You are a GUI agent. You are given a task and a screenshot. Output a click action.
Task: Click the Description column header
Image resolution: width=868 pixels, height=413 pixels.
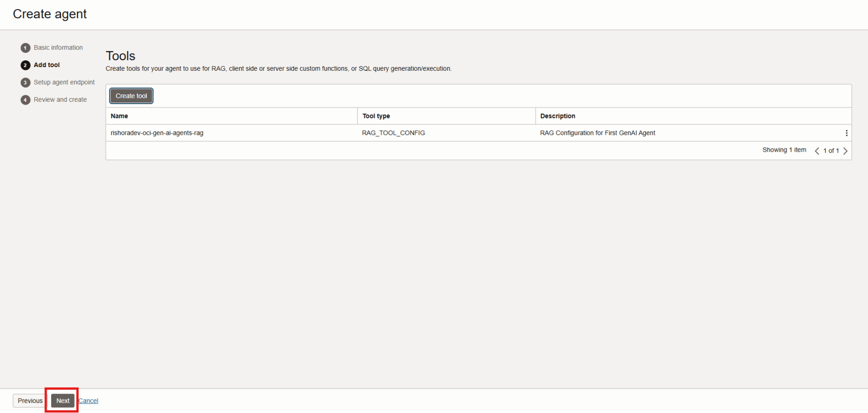pos(557,116)
